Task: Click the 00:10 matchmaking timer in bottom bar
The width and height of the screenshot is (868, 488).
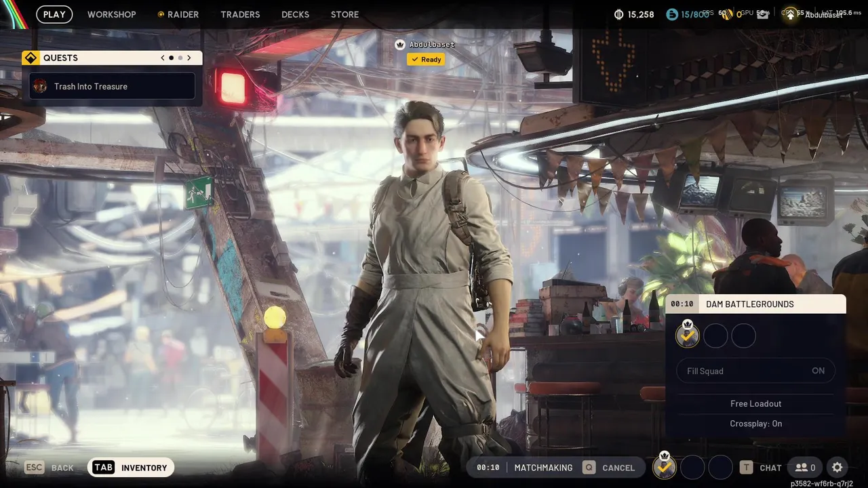Action: pos(488,468)
